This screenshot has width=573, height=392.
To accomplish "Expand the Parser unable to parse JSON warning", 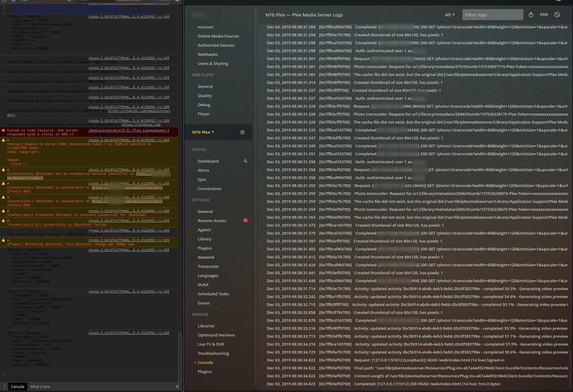I will 7,140.
